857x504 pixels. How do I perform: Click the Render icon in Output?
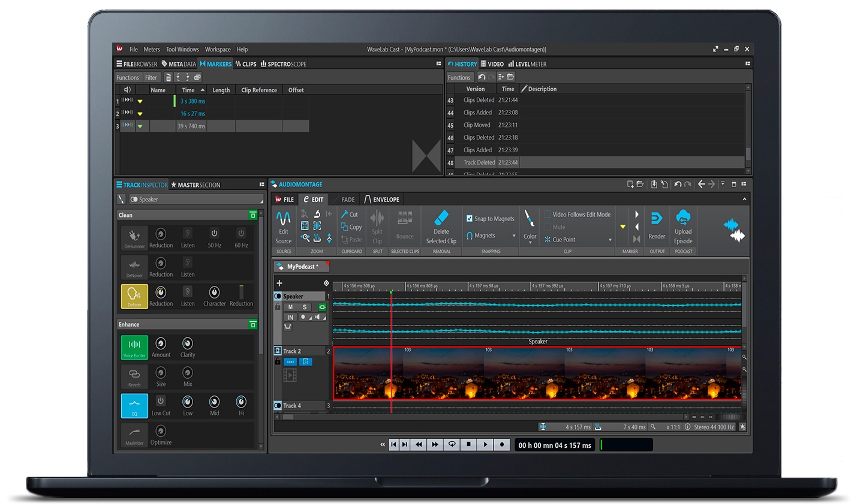(x=657, y=219)
